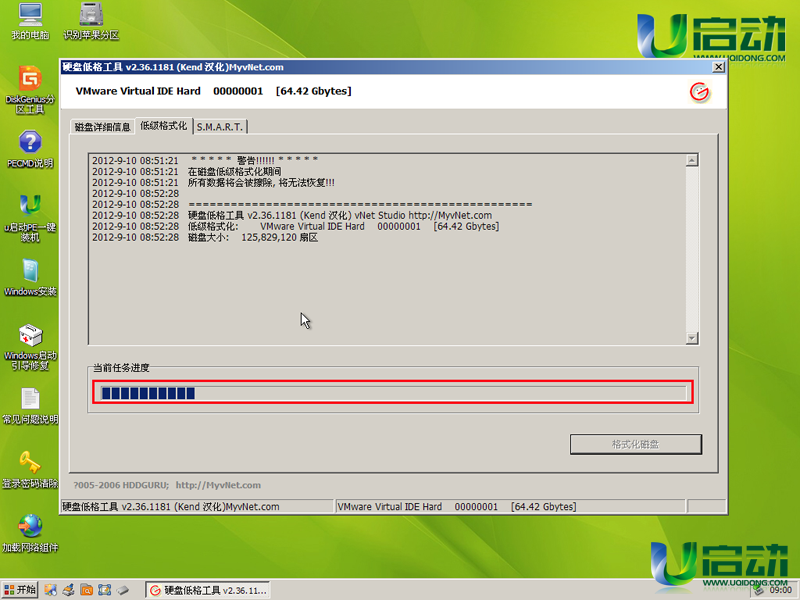Click first quick launch icon on taskbar
Viewport: 800px width, 600px height.
coord(50,590)
